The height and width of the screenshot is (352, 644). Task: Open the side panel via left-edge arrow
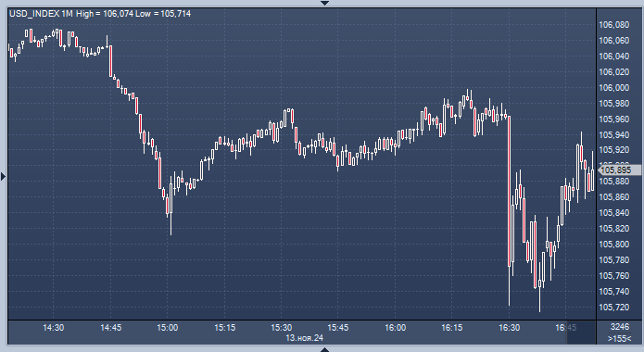(x=4, y=177)
